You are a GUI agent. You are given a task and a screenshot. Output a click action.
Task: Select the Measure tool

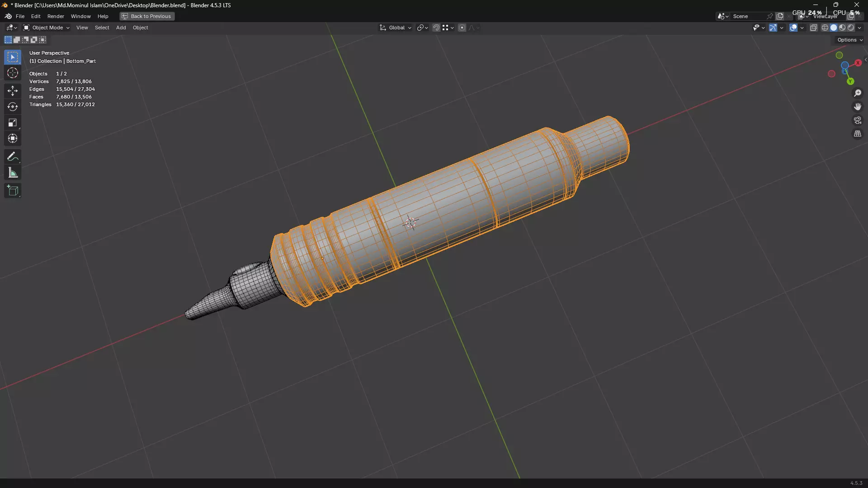[x=13, y=173]
